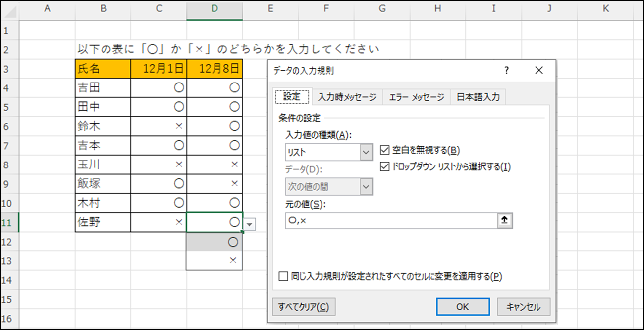Select column D header

coord(215,8)
